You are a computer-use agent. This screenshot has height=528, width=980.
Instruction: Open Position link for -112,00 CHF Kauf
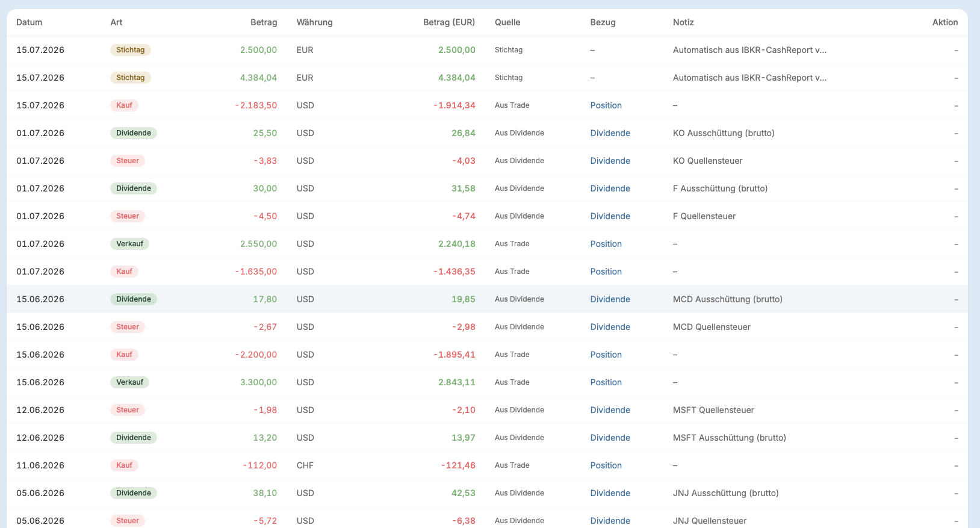(606, 465)
